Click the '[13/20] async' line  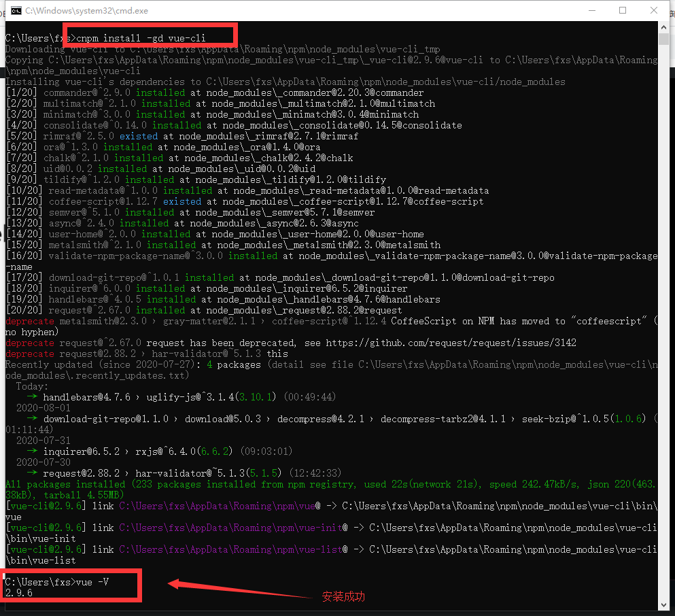tap(182, 223)
